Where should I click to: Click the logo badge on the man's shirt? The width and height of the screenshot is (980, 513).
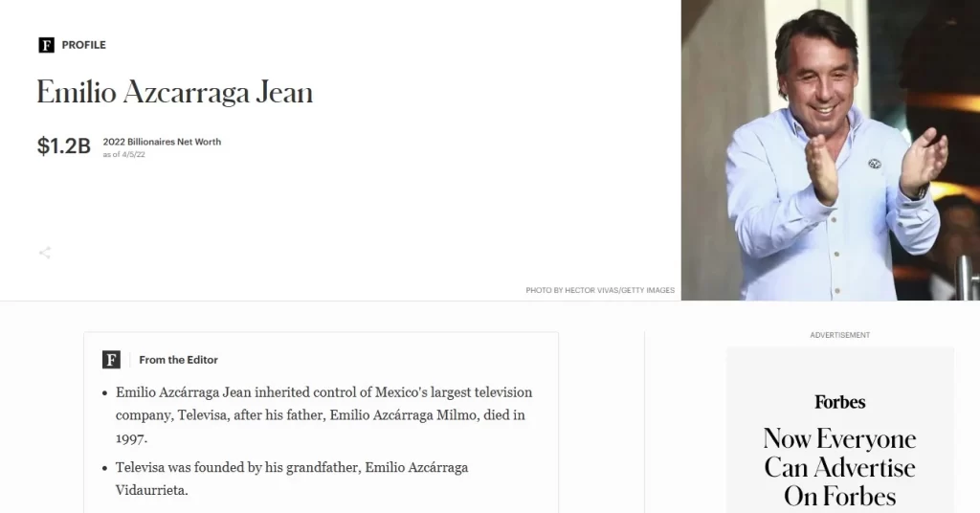[875, 164]
